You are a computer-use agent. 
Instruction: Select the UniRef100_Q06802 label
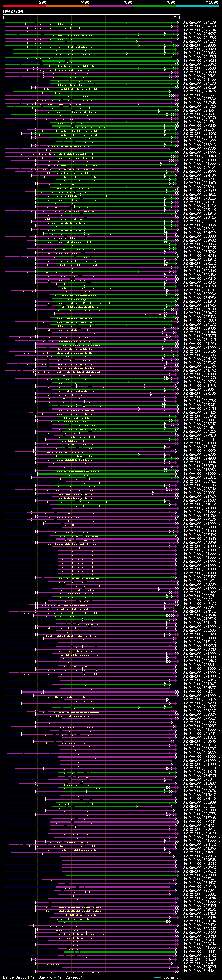pyautogui.click(x=199, y=64)
